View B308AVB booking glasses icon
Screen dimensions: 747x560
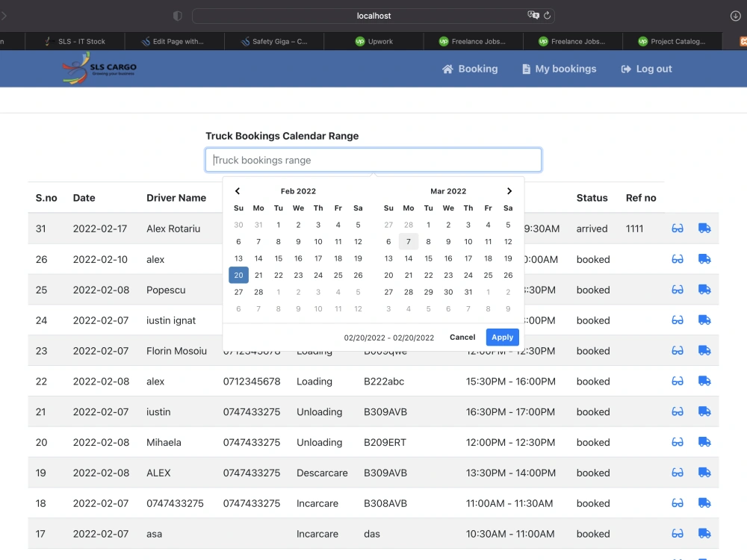click(678, 503)
